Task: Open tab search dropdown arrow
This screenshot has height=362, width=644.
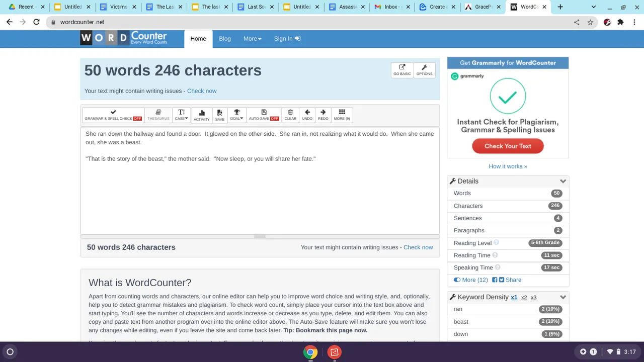Action: tap(594, 7)
